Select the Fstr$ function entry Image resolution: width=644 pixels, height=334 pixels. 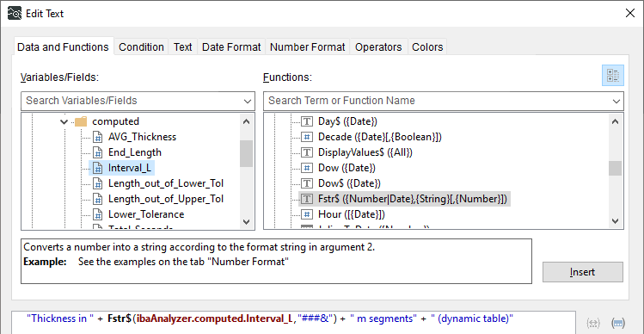coord(413,199)
